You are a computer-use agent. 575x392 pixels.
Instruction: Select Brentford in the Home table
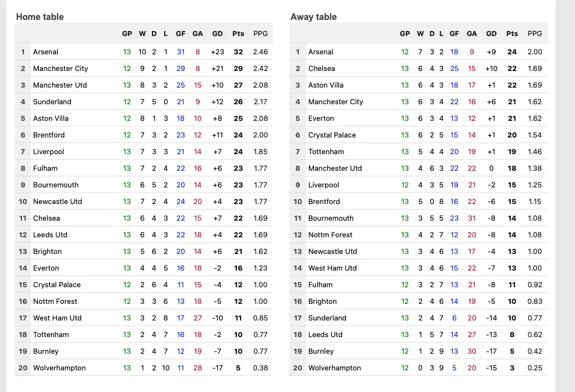49,135
